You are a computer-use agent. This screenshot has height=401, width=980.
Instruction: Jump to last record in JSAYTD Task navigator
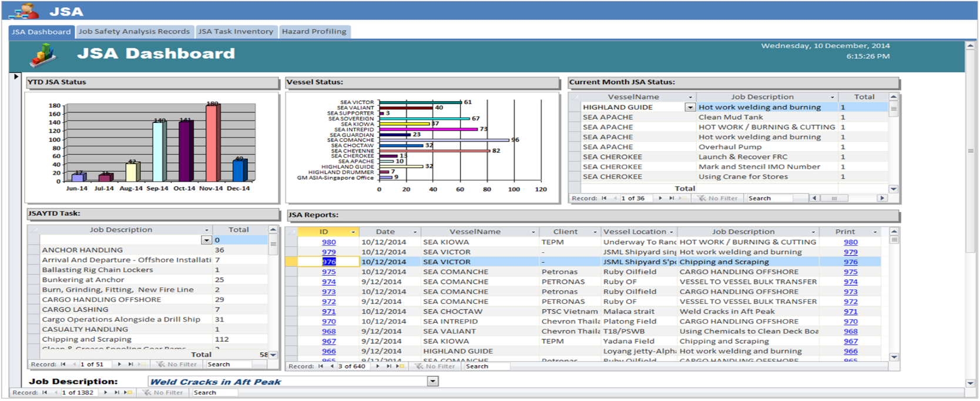click(130, 365)
